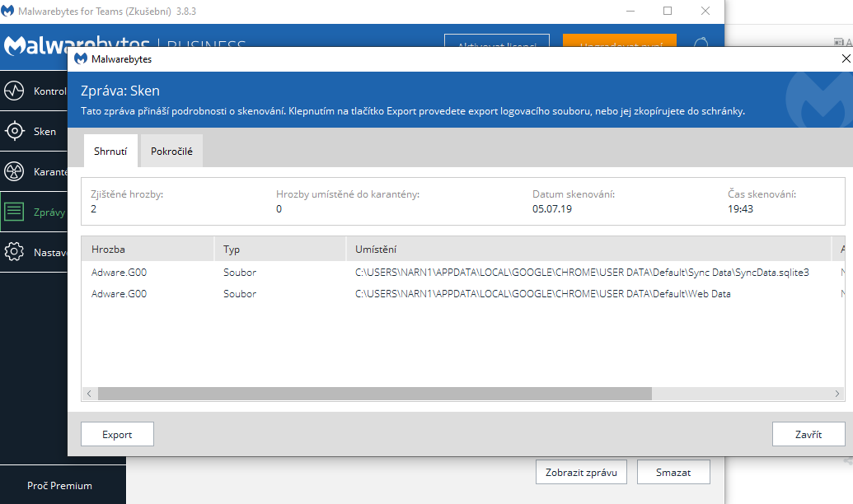Click Zobrazit zprávu button in main window

click(x=581, y=472)
